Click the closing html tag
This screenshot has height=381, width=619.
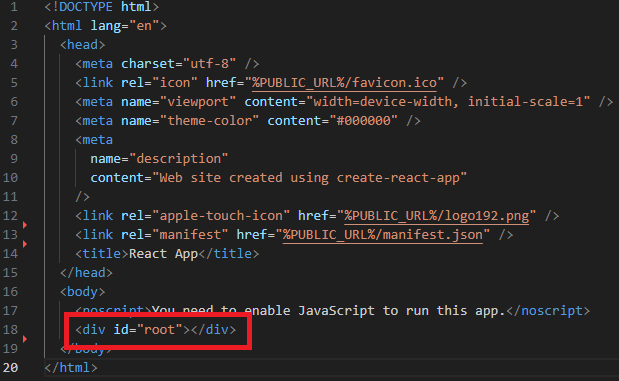[71, 368]
